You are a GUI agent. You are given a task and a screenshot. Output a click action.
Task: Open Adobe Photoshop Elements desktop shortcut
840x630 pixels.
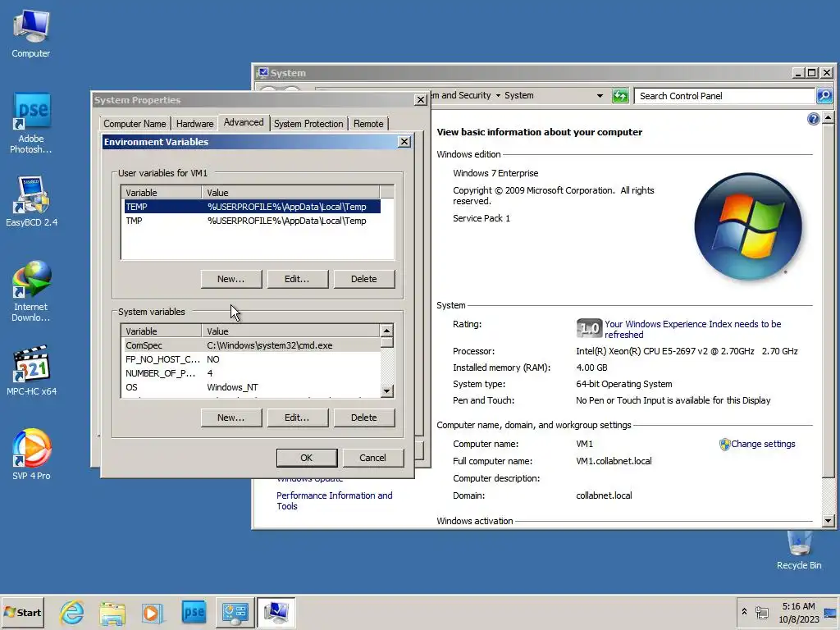[31, 123]
